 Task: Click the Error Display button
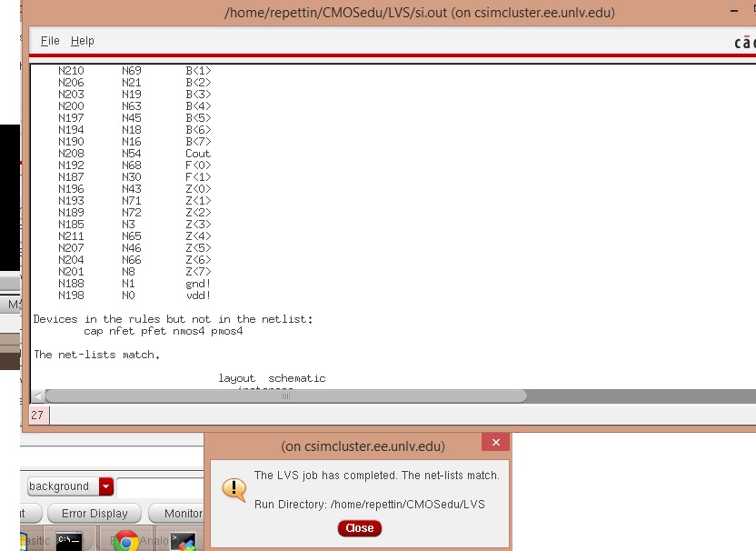(x=94, y=514)
